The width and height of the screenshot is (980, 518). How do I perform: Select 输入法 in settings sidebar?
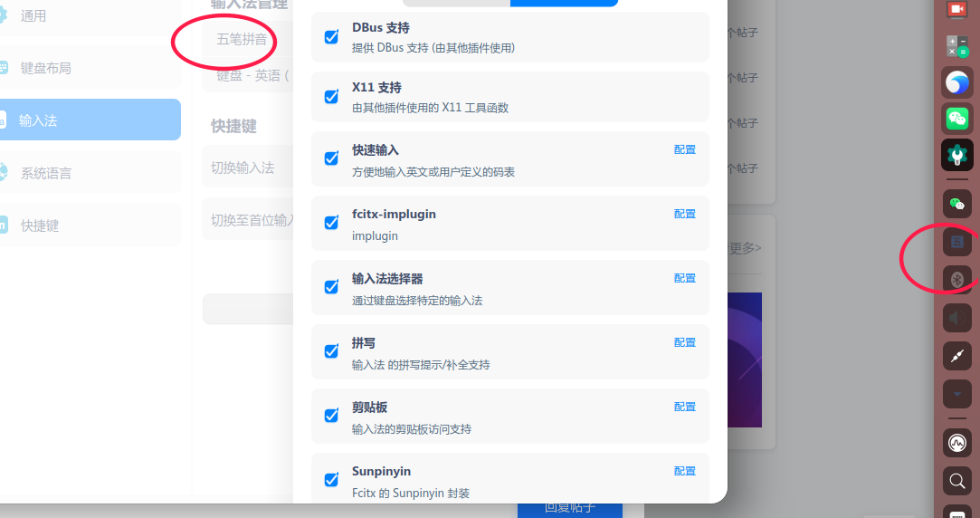90,120
